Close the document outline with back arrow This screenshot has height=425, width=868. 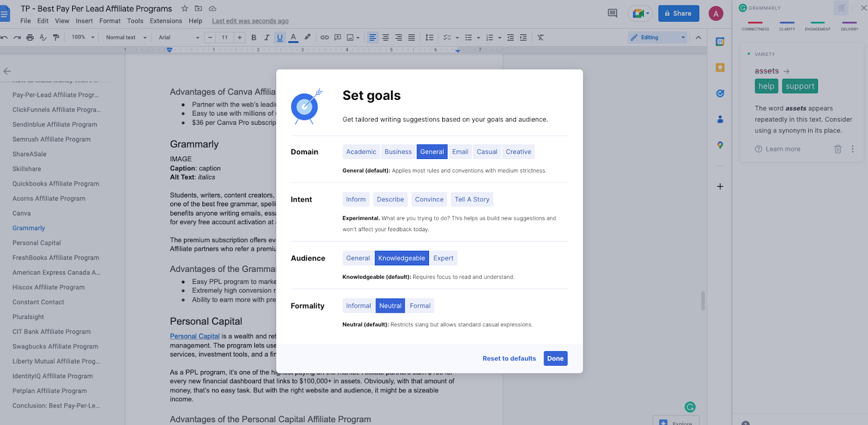point(7,71)
